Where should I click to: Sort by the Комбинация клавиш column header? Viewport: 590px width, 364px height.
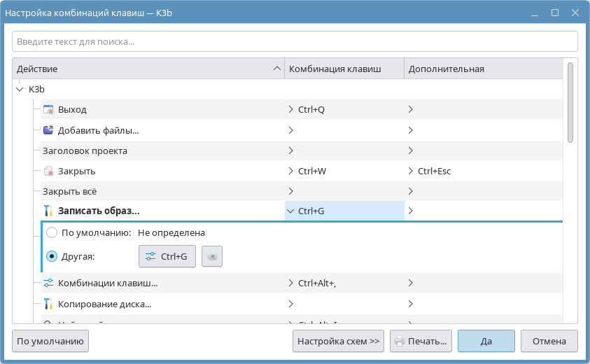pos(344,69)
